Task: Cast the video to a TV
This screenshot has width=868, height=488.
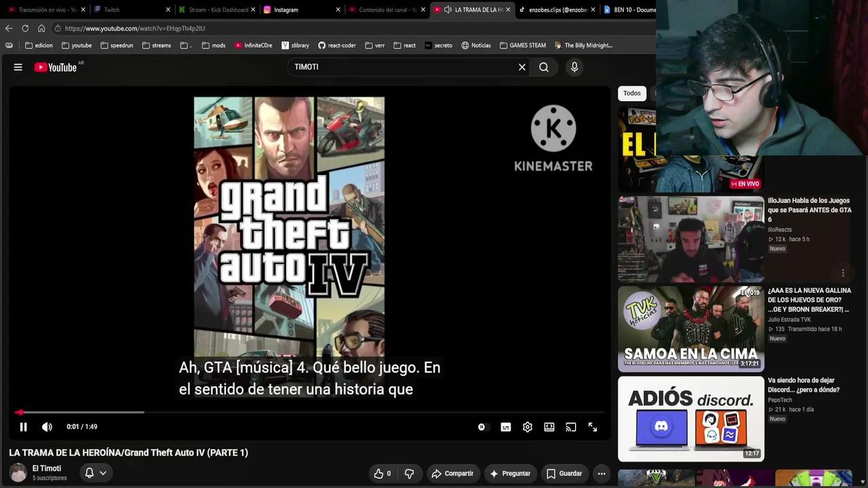Action: coord(571,427)
